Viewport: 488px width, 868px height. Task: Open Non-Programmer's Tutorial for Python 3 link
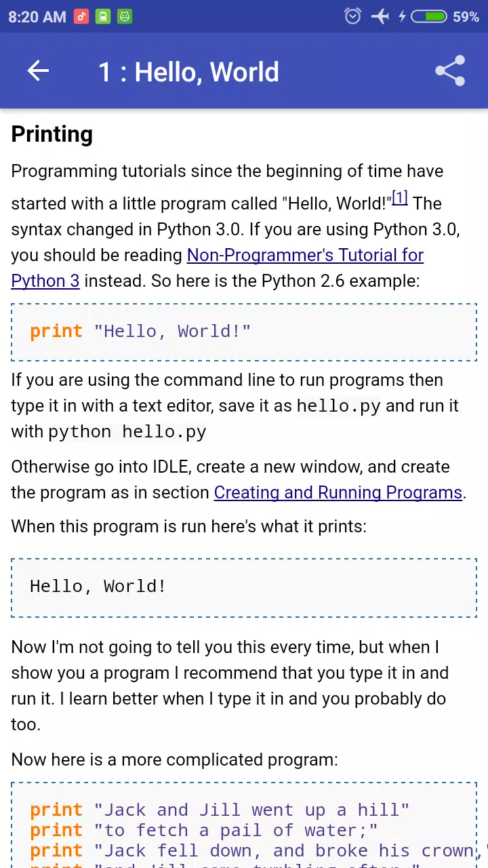click(x=217, y=268)
